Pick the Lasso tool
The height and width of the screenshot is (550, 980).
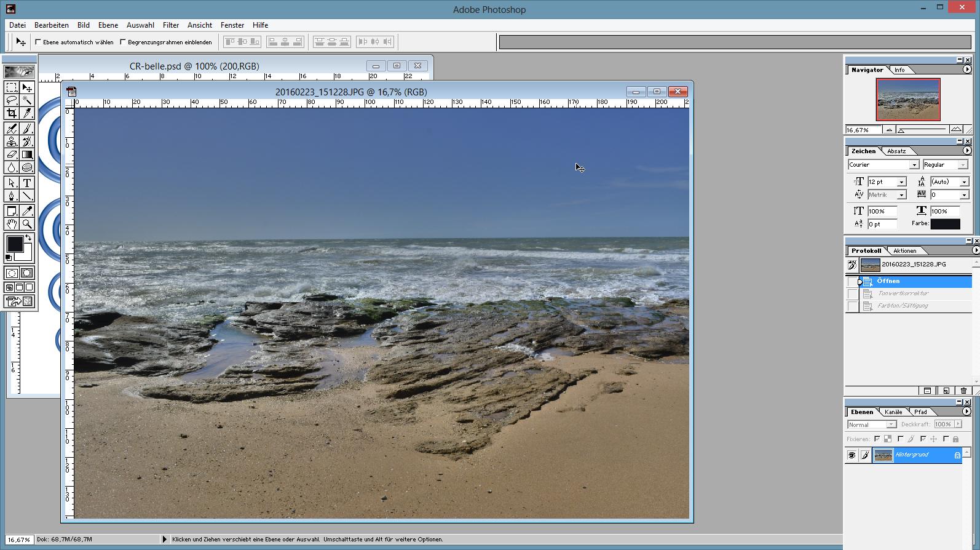tap(12, 100)
